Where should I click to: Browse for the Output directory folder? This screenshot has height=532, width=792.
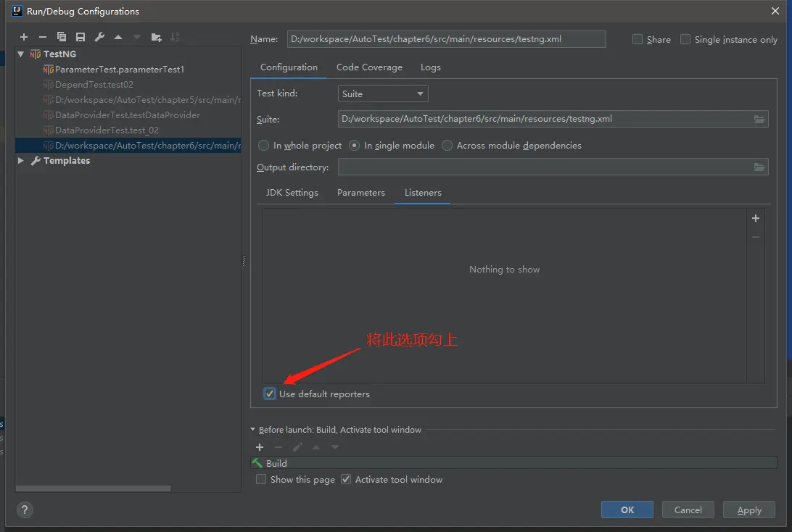coord(759,167)
